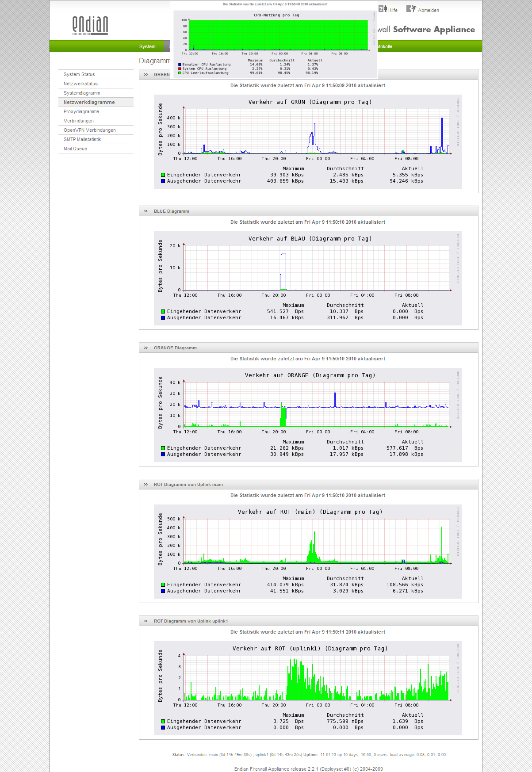Open System-Status in the sidebar
Image resolution: width=532 pixels, height=772 pixels.
coord(79,74)
